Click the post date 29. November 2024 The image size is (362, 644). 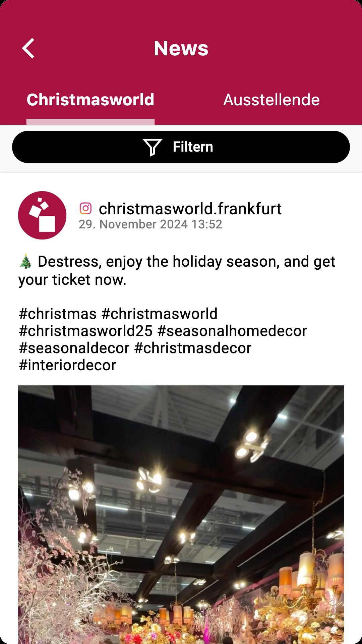(133, 224)
